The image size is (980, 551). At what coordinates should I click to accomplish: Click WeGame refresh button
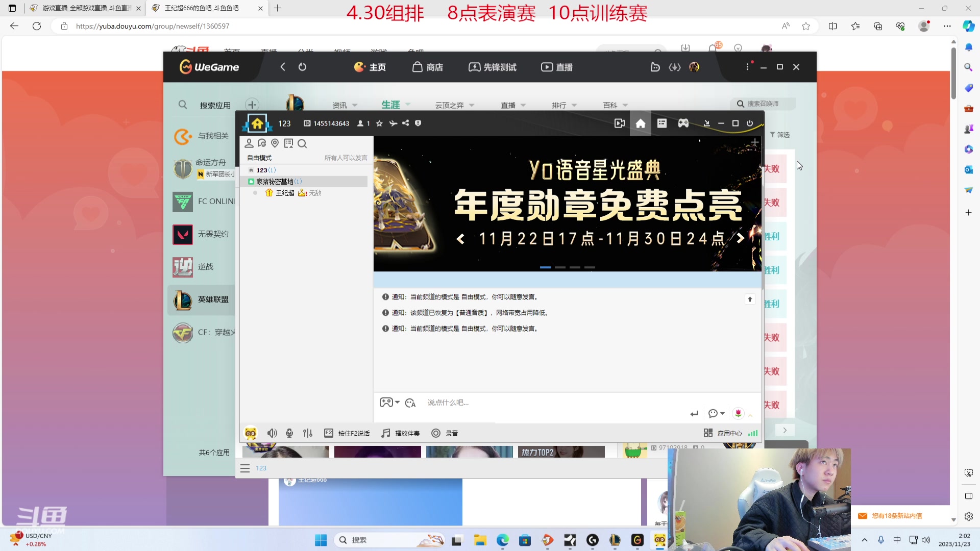302,67
